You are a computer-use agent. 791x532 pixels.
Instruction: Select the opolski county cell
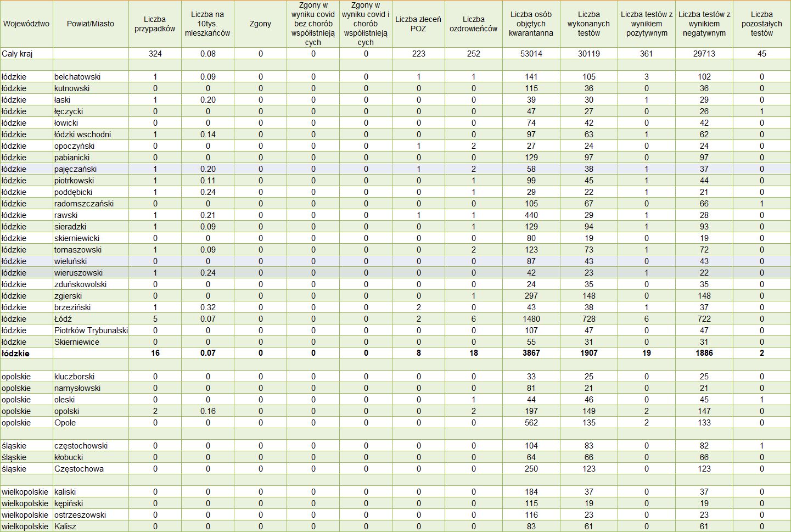coord(91,411)
